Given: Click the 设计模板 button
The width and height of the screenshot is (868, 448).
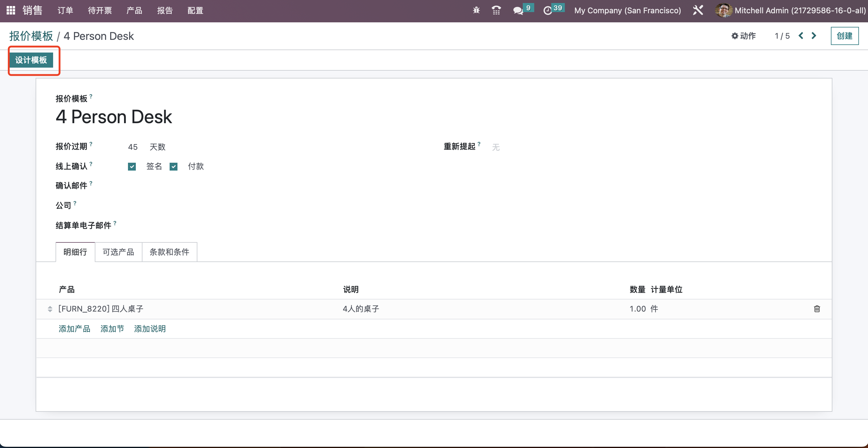Looking at the screenshot, I should coord(31,60).
